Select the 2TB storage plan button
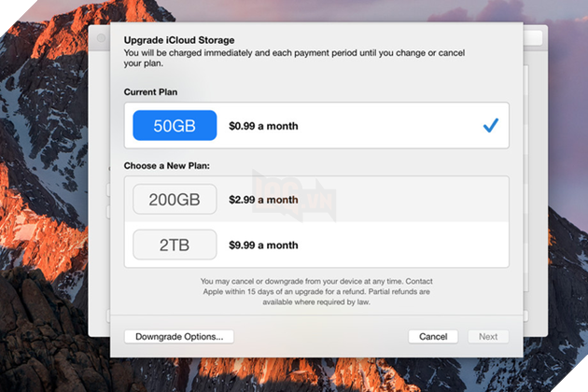 (175, 245)
